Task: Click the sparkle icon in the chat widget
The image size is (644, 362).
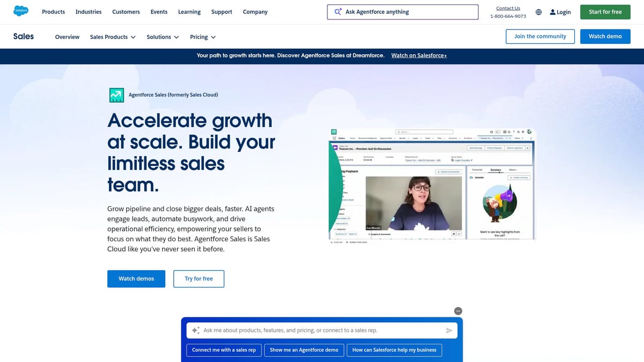Action: 196,330
